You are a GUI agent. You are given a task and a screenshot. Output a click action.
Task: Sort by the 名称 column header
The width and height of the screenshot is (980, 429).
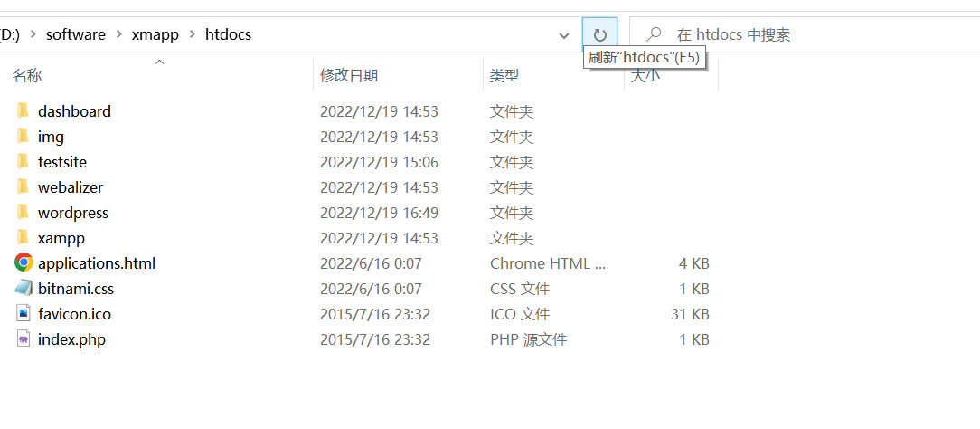tap(27, 76)
